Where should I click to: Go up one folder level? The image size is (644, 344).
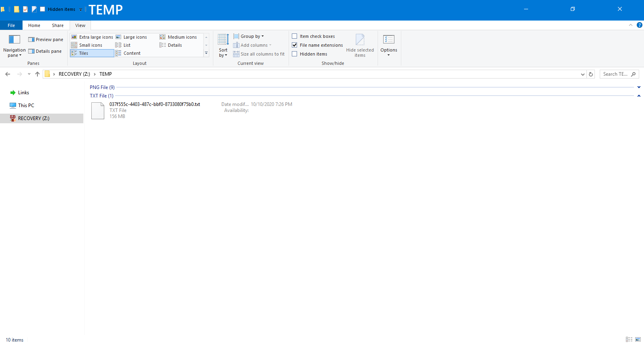click(x=37, y=74)
